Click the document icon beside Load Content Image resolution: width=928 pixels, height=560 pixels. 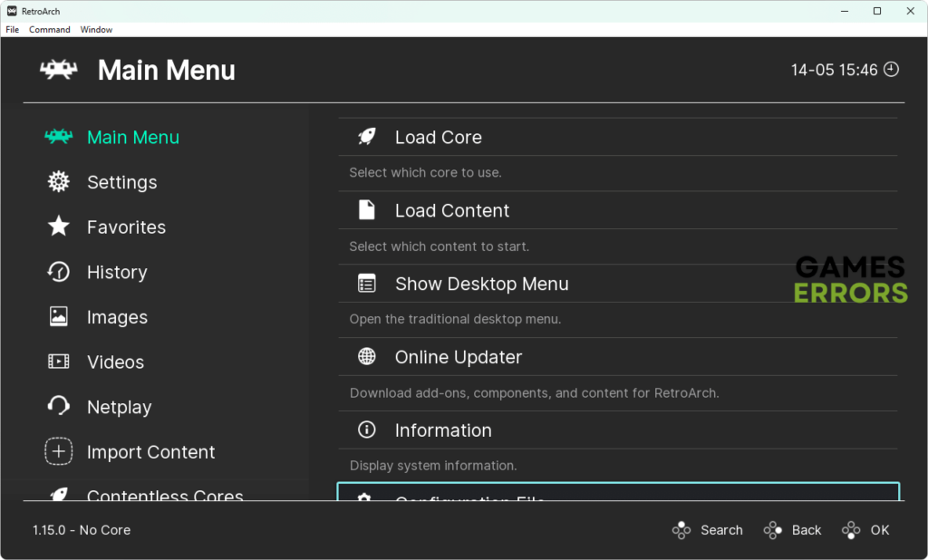click(367, 210)
